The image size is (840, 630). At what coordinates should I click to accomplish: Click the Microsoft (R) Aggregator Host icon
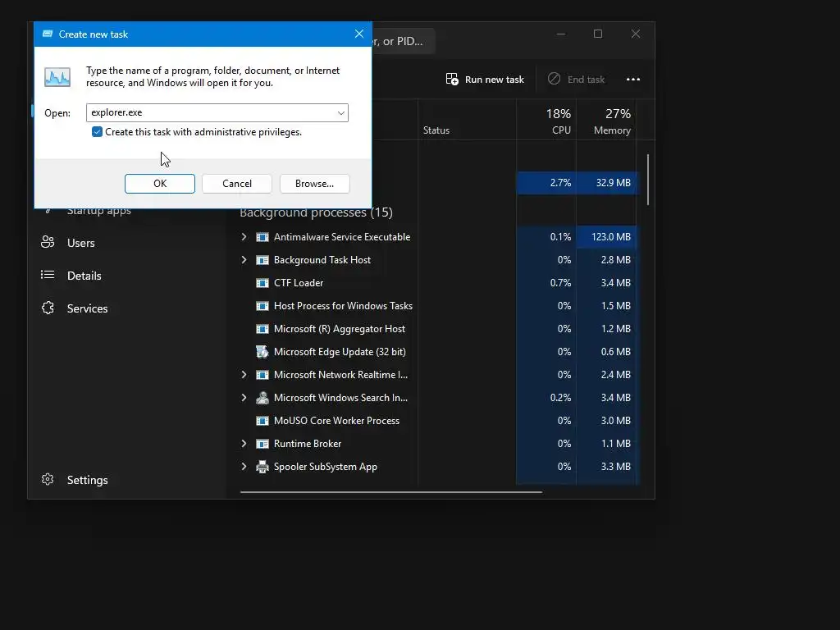(x=262, y=329)
